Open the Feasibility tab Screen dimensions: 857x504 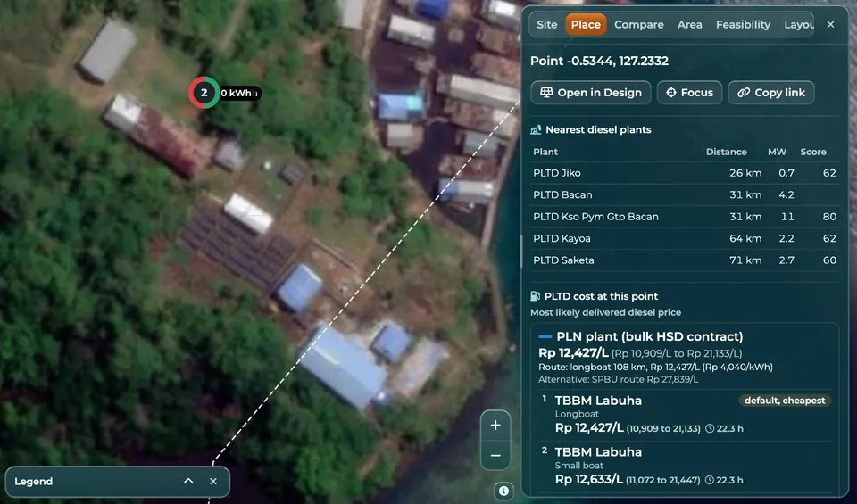[743, 25]
